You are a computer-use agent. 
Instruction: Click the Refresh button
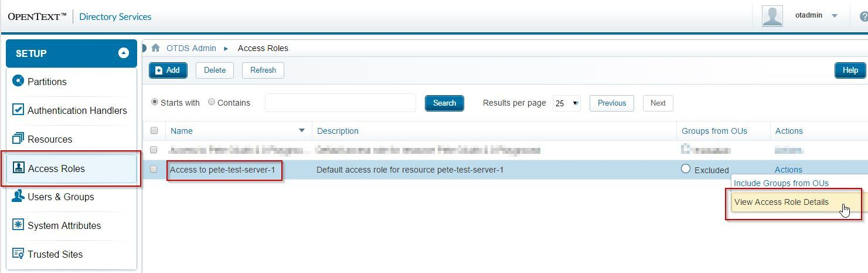pyautogui.click(x=263, y=70)
